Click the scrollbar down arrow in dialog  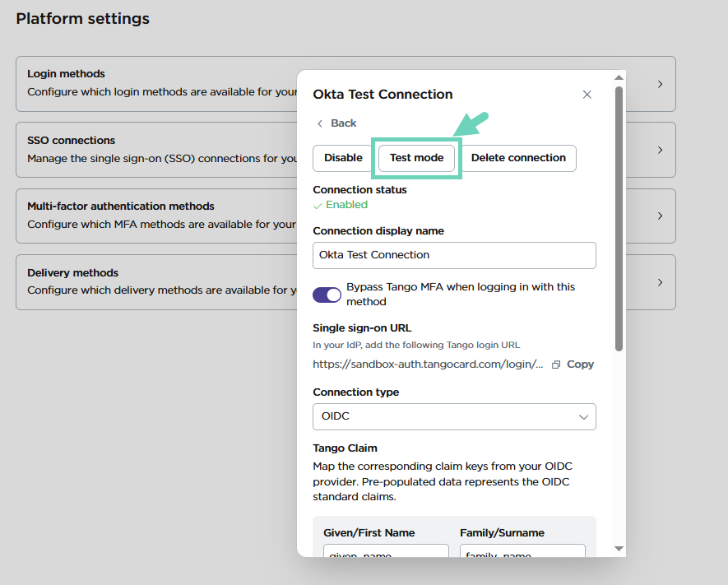pyautogui.click(x=619, y=549)
